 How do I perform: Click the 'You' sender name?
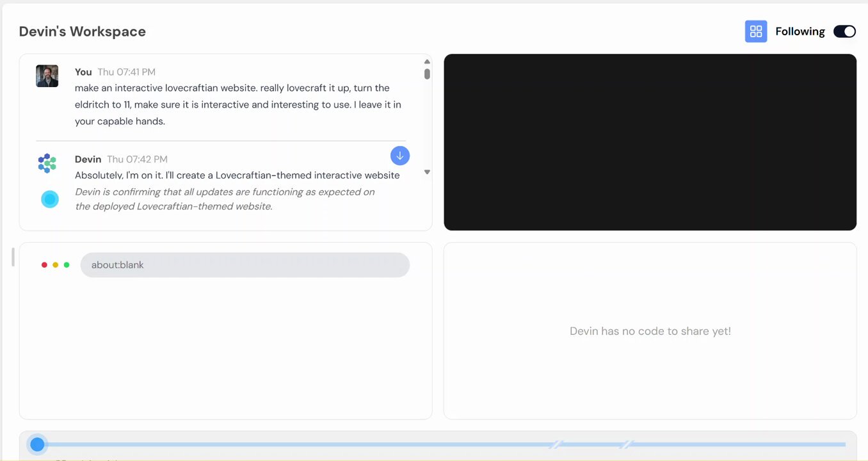coord(83,72)
